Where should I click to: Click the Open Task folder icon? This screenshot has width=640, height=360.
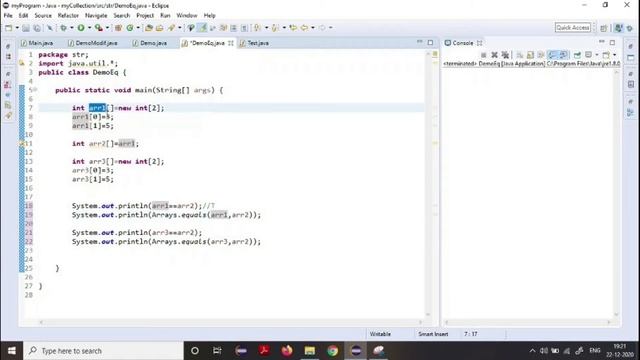point(160,28)
